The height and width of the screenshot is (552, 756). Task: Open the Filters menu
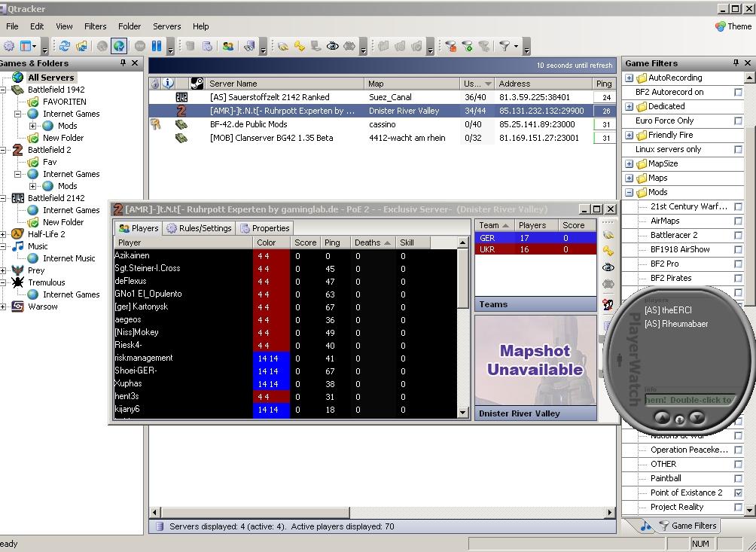point(95,26)
